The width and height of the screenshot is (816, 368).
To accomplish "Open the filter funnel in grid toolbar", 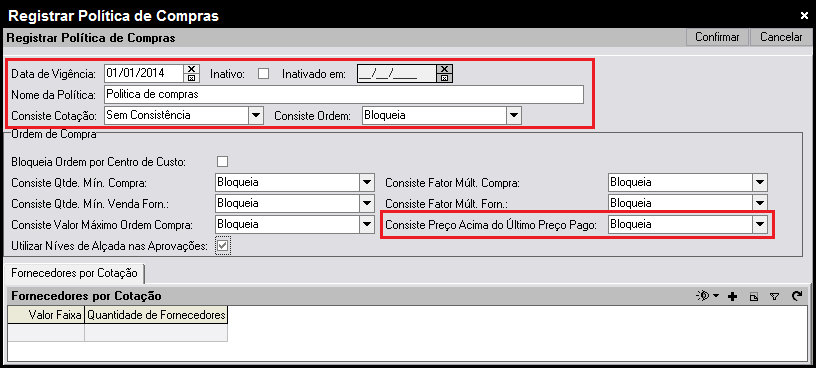I will (x=775, y=297).
